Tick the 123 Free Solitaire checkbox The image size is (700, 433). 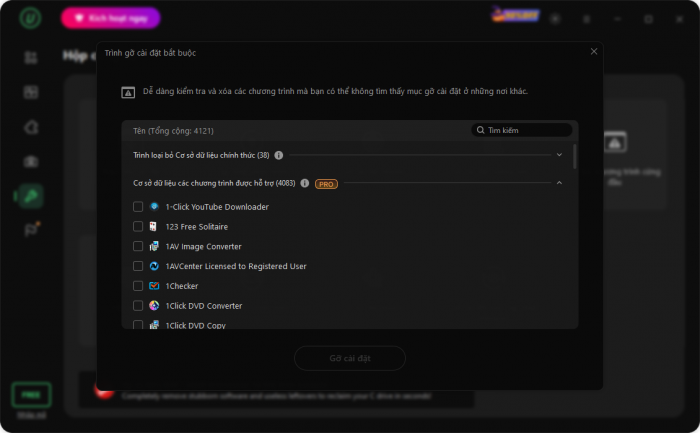(138, 226)
